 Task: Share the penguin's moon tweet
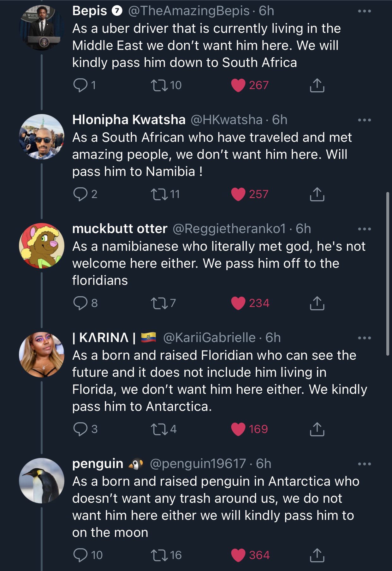317,555
